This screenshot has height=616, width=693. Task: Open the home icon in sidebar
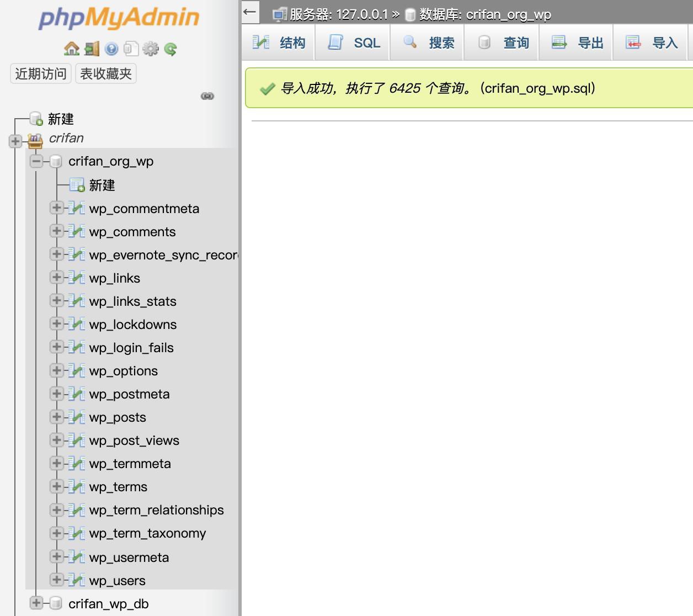[71, 49]
